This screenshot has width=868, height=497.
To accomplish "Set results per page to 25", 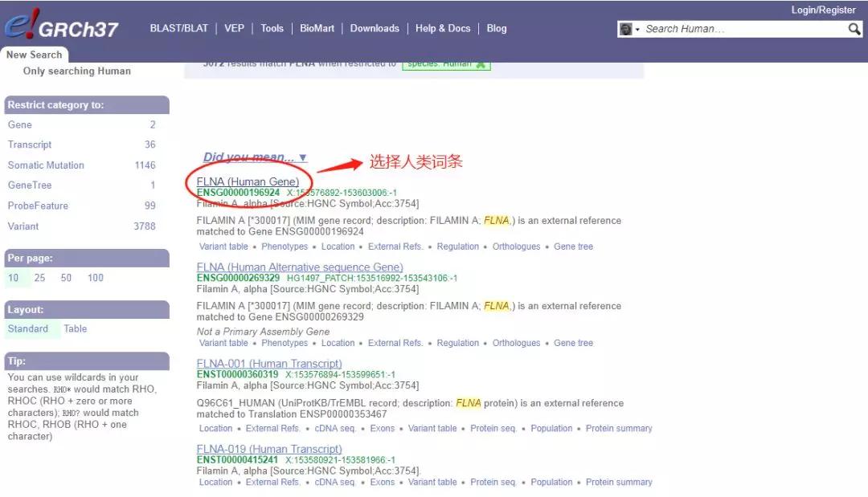I will (x=39, y=278).
